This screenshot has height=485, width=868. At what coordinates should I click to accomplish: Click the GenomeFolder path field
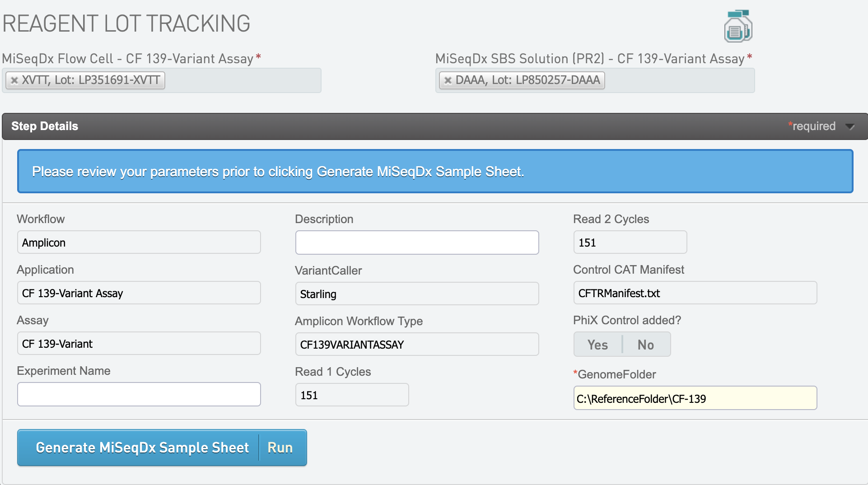695,398
